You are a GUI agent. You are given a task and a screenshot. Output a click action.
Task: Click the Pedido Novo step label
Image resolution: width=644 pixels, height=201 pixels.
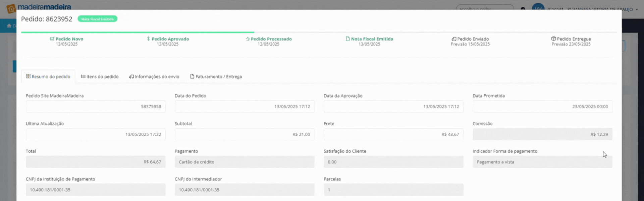pos(69,39)
